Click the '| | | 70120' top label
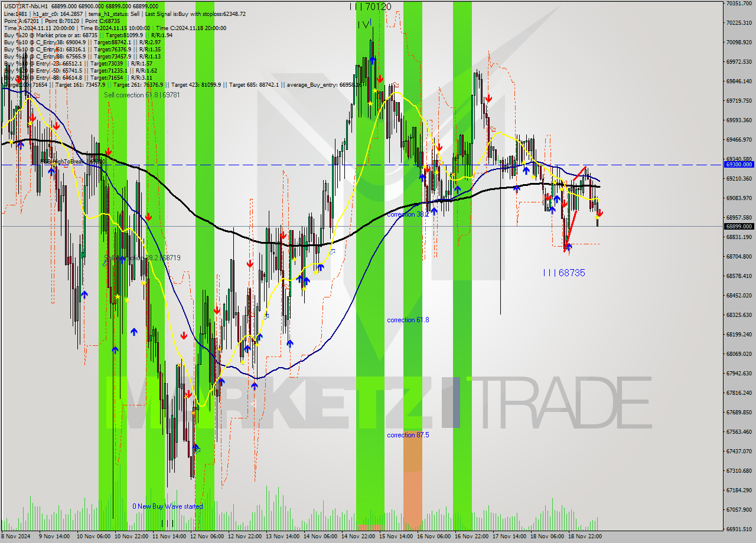The image size is (756, 543). (370, 6)
